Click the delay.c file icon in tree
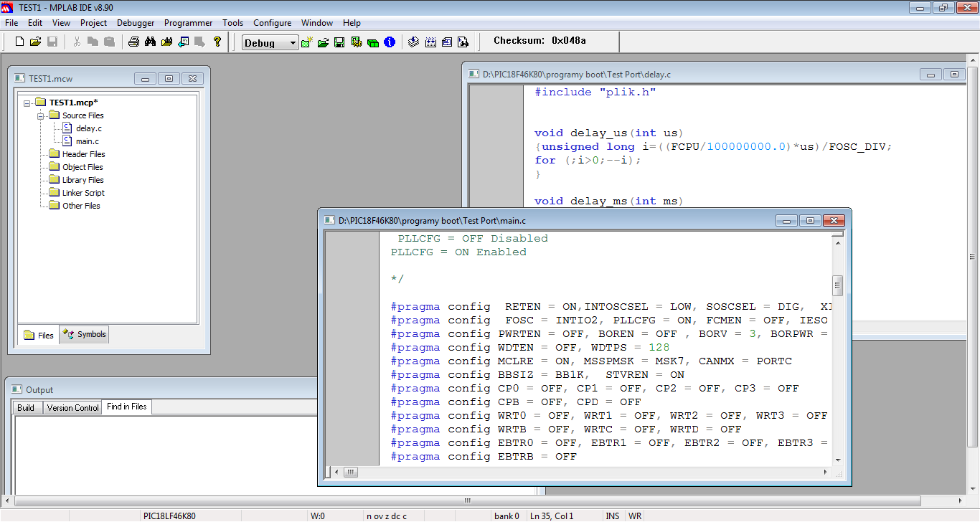Image resolution: width=980 pixels, height=522 pixels. pos(67,128)
